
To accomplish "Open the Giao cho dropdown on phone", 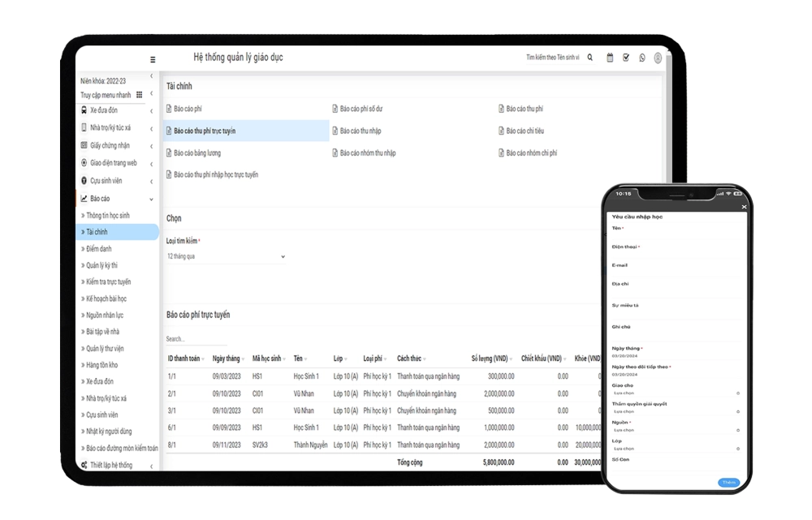I will (676, 393).
